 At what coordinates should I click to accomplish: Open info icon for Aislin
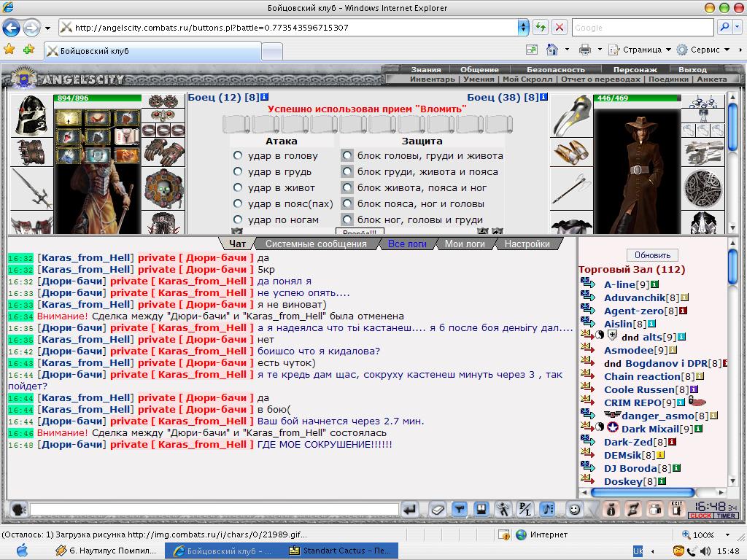[x=651, y=324]
